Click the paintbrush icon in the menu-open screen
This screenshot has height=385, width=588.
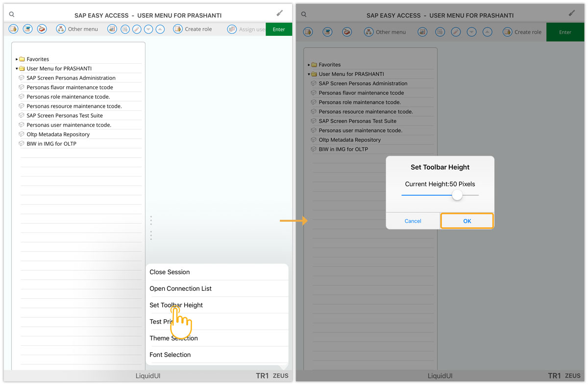click(279, 13)
